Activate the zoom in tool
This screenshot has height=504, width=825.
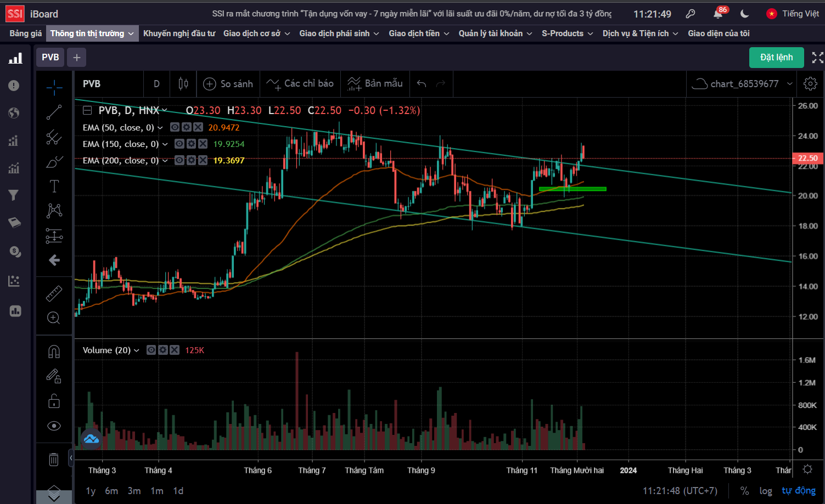54,318
